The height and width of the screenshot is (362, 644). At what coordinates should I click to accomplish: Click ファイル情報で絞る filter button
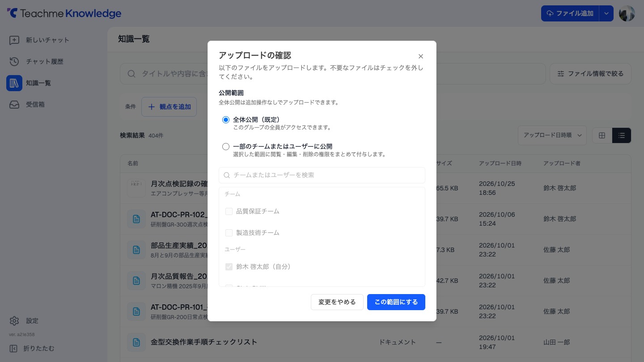click(x=590, y=74)
